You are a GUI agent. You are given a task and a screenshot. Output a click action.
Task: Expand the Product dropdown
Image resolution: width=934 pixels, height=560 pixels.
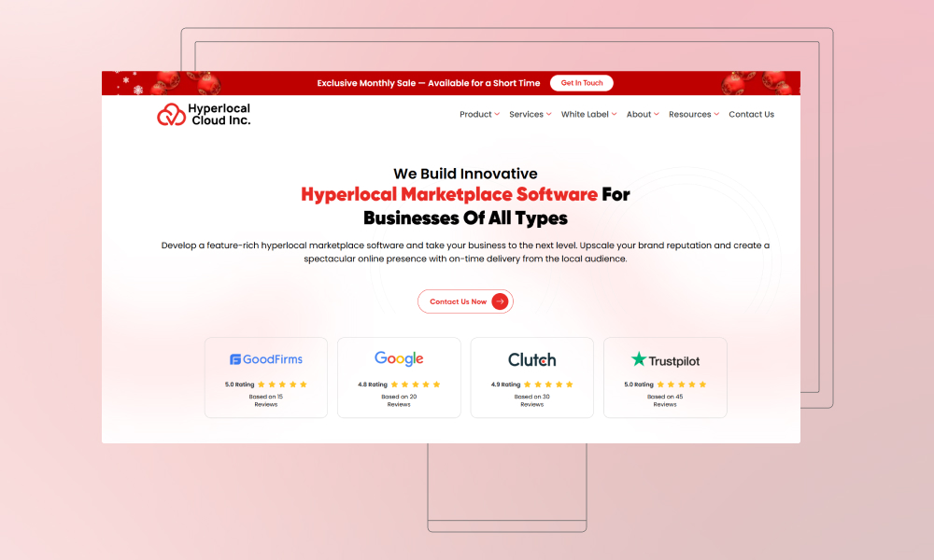tap(477, 114)
